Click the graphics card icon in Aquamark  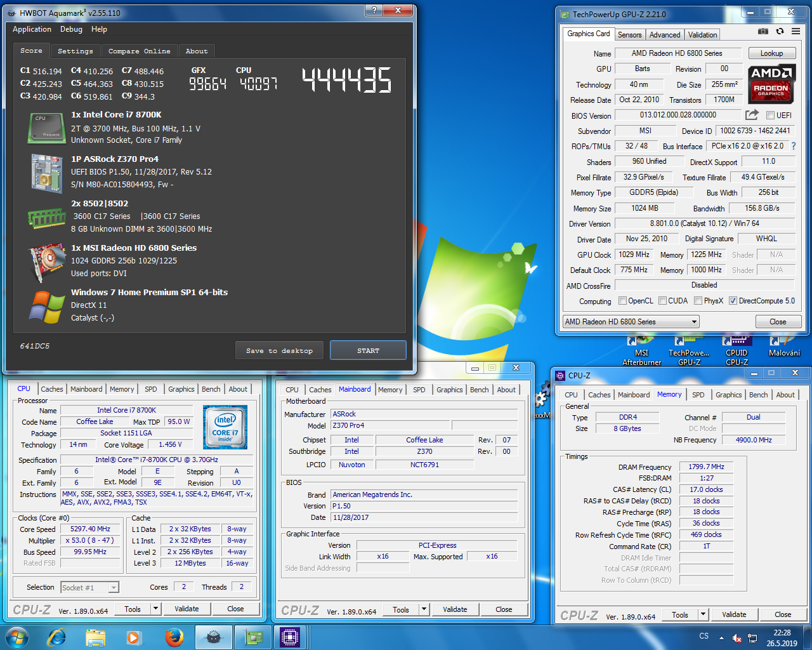pos(47,262)
